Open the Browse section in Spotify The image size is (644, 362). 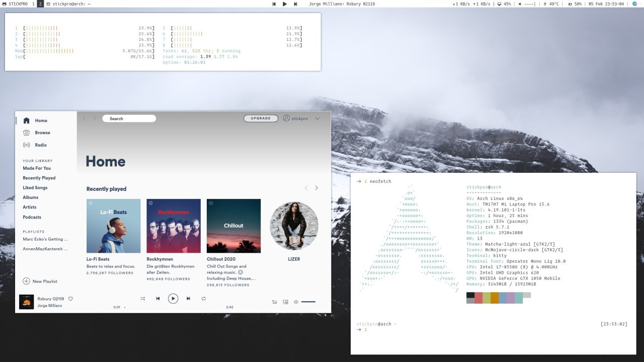(36, 132)
